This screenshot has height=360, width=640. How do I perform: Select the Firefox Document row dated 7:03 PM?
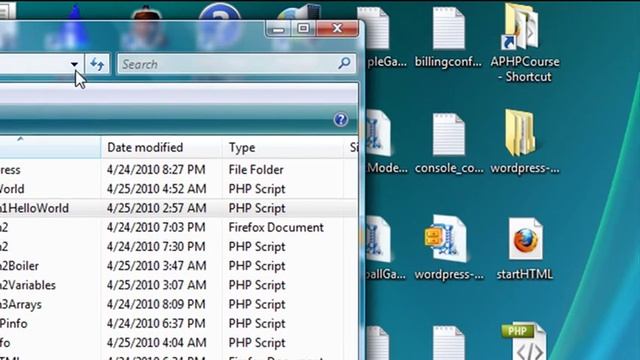point(178,227)
